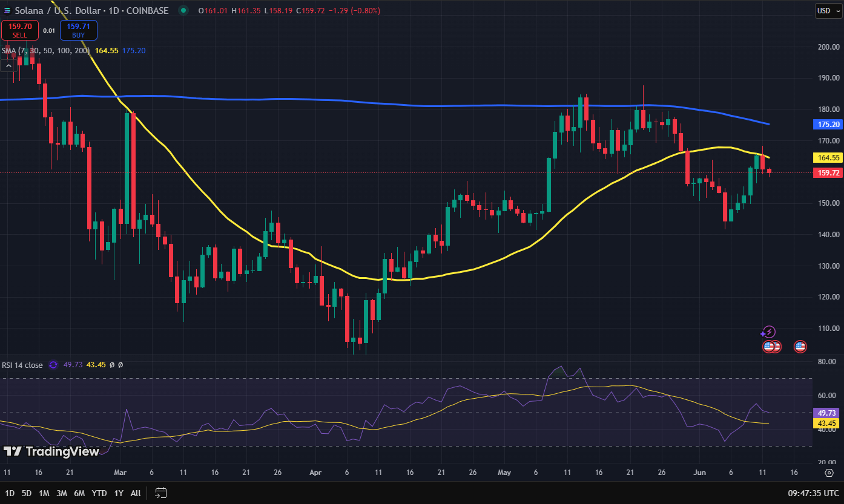Click the low price L158.19 in header
Screen dimensions: 844x504
pos(279,10)
